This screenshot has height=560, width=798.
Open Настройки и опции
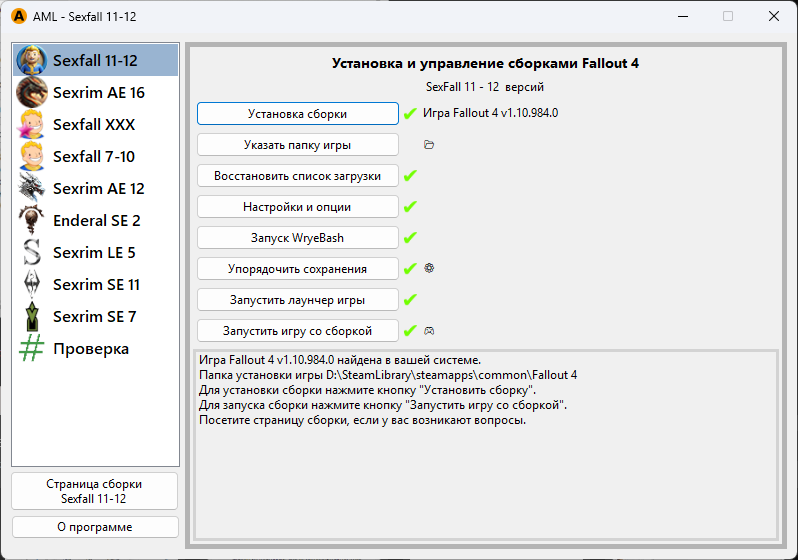297,207
